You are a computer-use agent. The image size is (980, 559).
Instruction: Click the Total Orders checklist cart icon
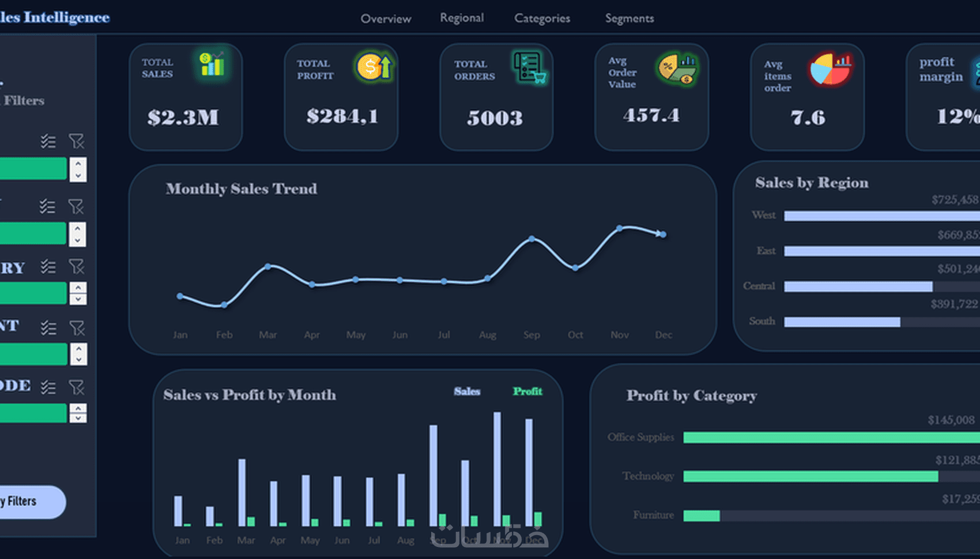[530, 67]
